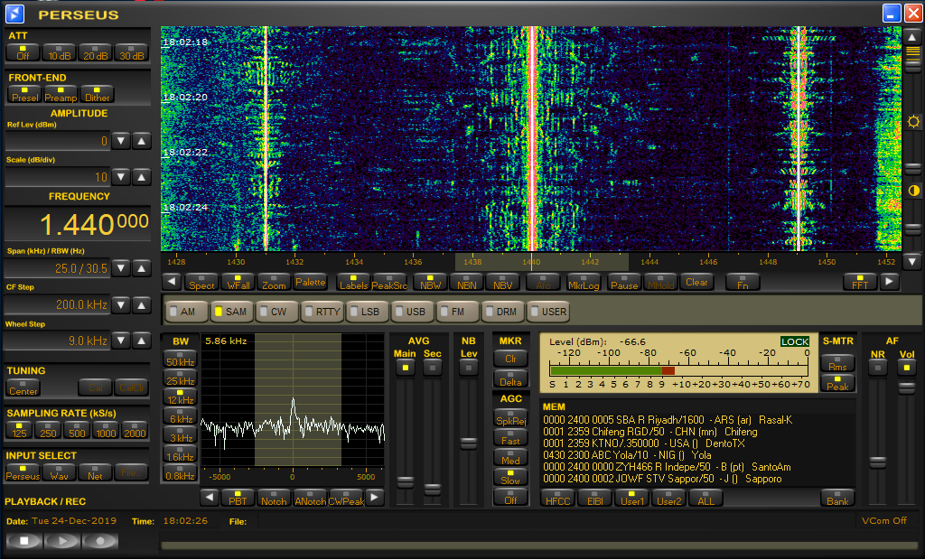Screen dimensions: 925x560
Task: Adjust the AF Vol slider handle
Action: pyautogui.click(x=905, y=387)
